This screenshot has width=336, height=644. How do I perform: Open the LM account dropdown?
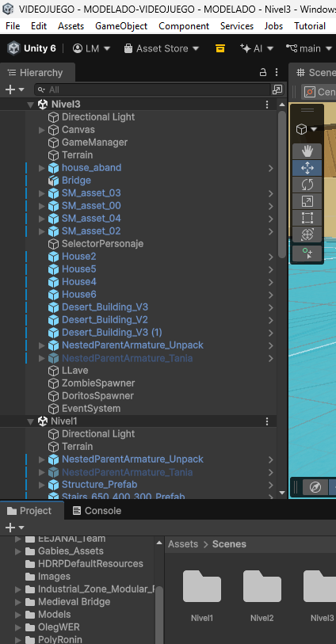click(x=92, y=48)
